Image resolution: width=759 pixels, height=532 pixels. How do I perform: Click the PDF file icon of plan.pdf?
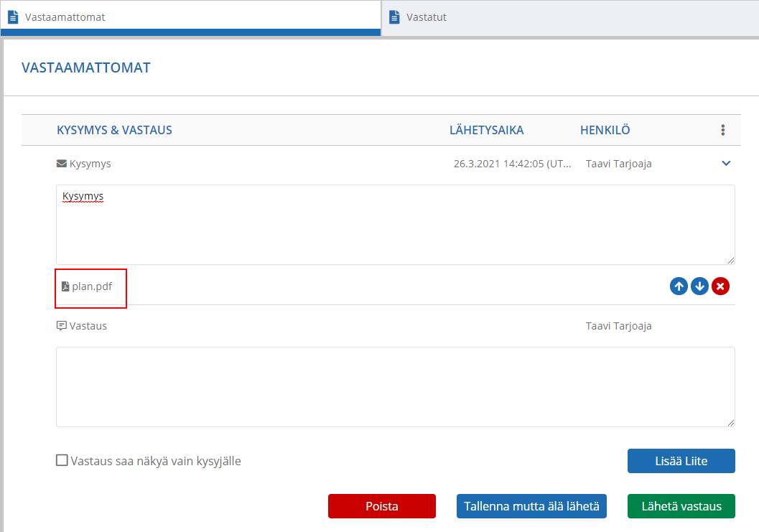65,286
